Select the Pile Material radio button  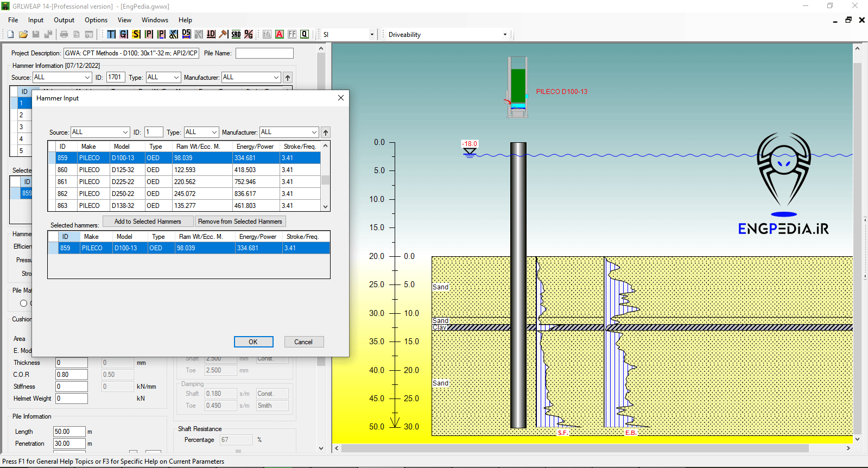(x=23, y=303)
